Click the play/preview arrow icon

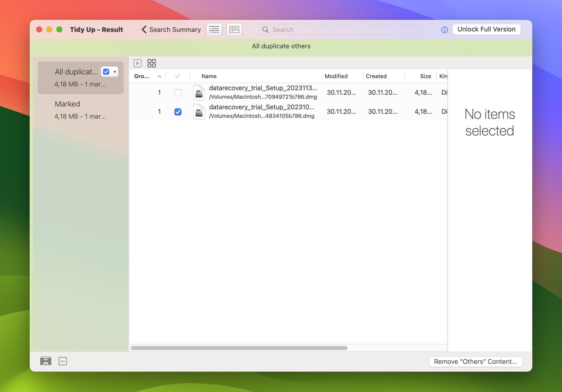137,63
